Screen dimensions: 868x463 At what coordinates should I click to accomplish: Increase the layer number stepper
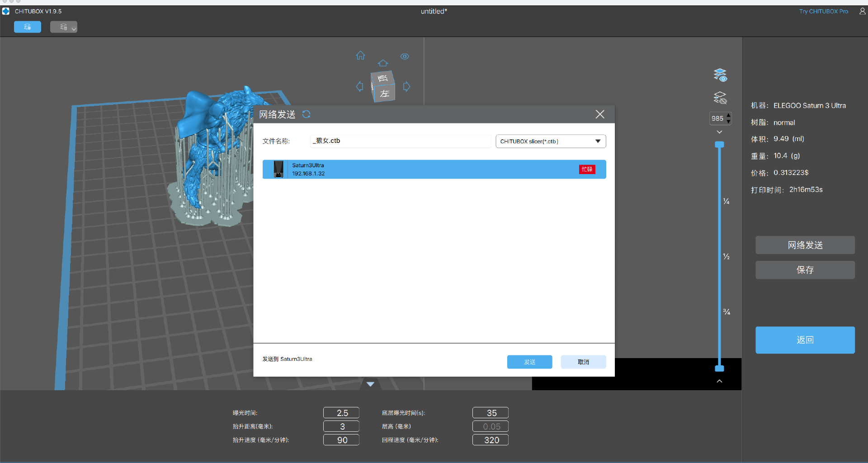pyautogui.click(x=728, y=116)
